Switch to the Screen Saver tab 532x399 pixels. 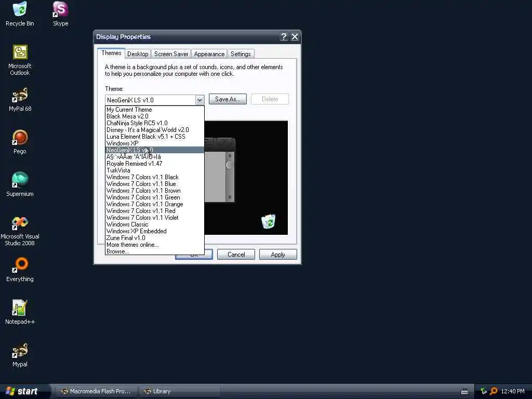click(171, 54)
